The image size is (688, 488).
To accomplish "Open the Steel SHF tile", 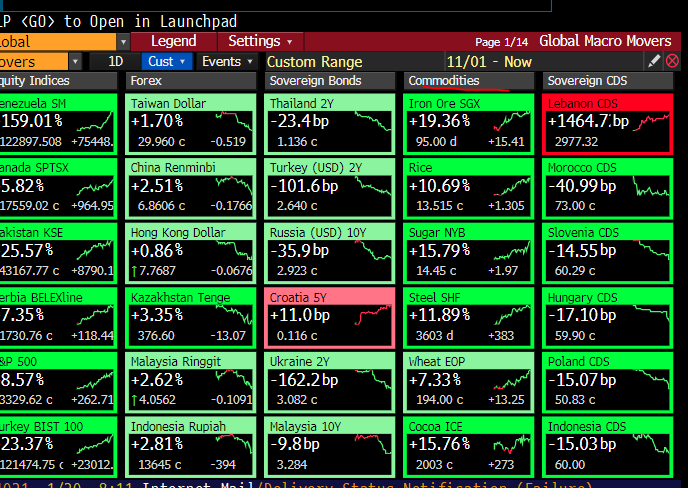I will click(469, 318).
